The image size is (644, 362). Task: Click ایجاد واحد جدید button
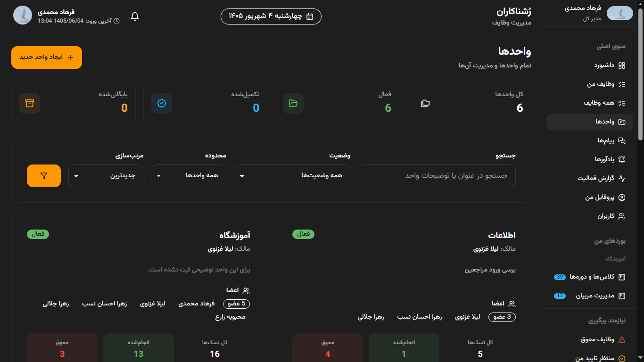click(47, 58)
